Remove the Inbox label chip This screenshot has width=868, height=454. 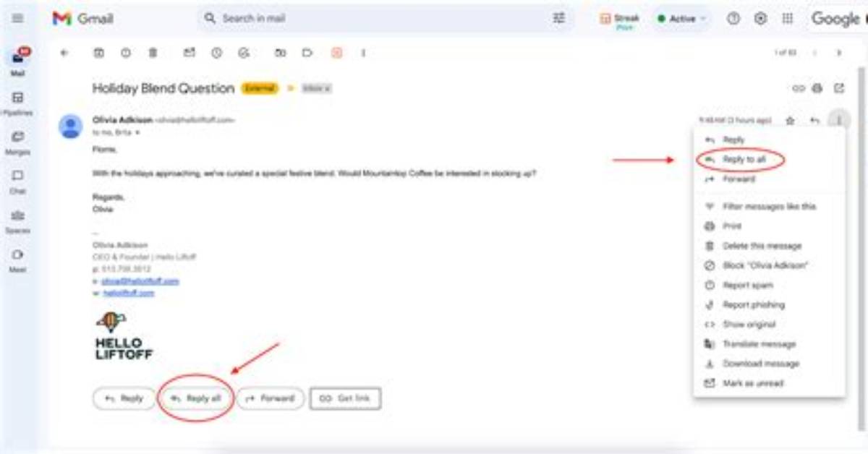click(328, 88)
